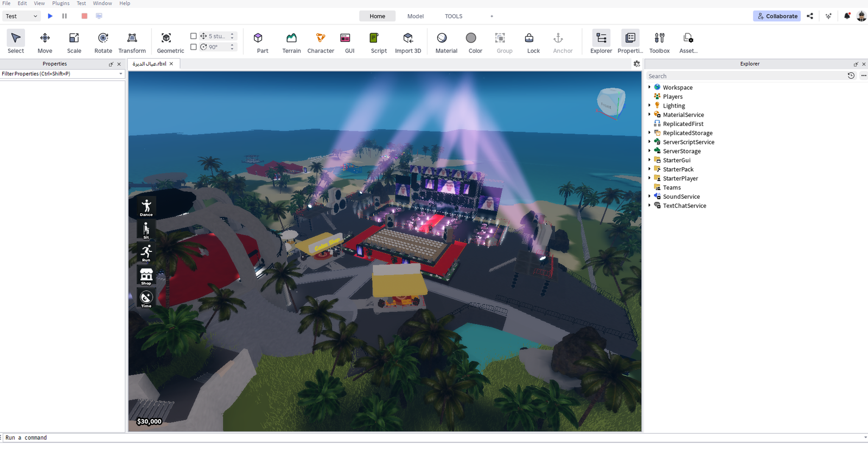Activate the Rotate tool

[x=103, y=42]
